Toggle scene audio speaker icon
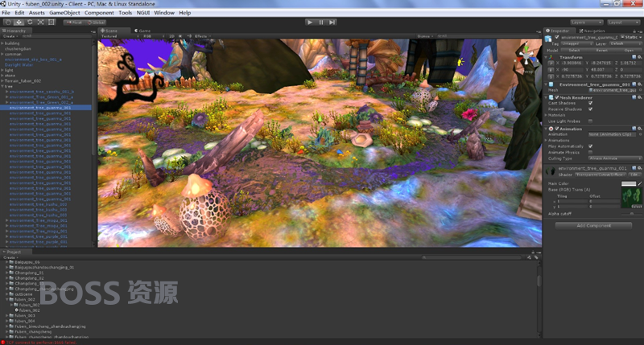 [189, 36]
